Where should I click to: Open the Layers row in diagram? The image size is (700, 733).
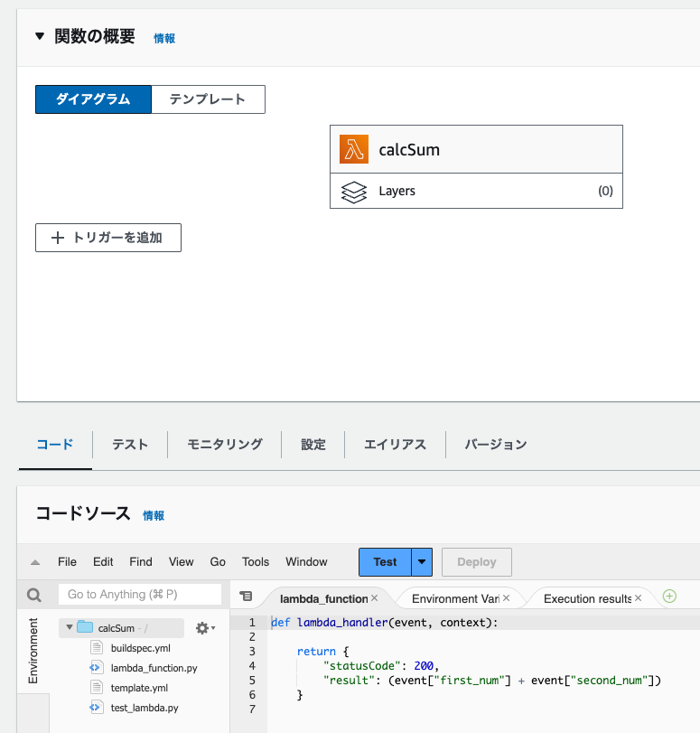(x=476, y=191)
